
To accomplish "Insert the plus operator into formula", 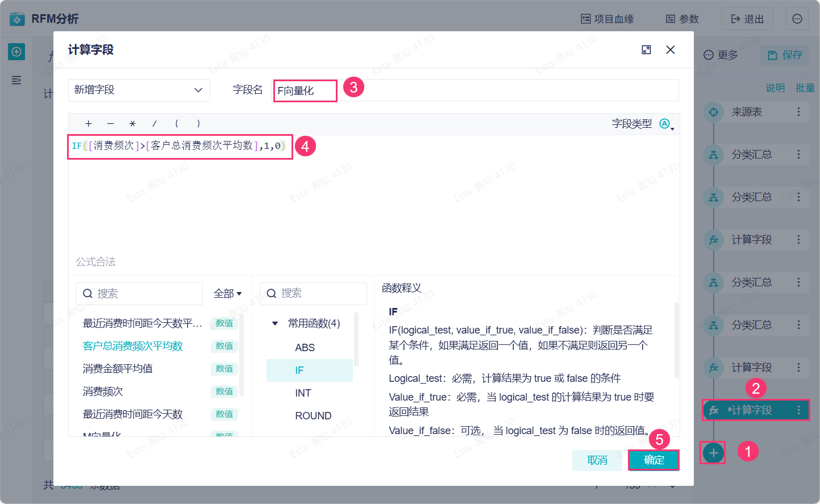I will 89,123.
